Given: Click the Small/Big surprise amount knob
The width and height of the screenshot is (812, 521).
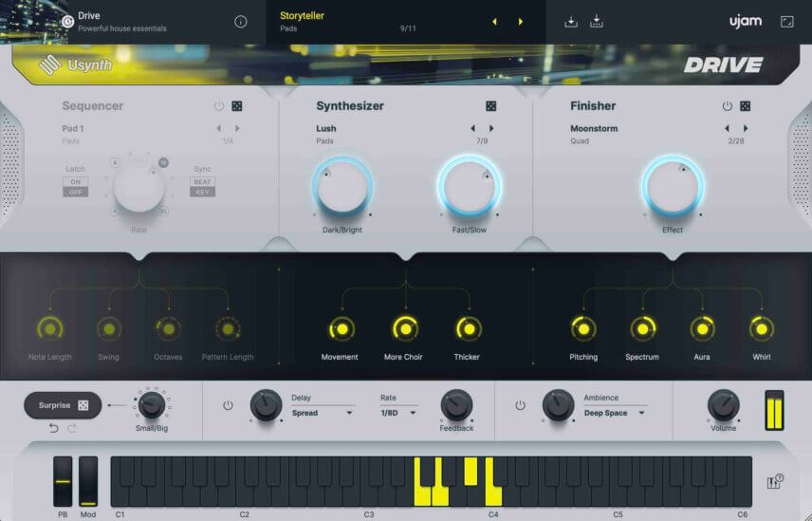Looking at the screenshot, I should [152, 405].
